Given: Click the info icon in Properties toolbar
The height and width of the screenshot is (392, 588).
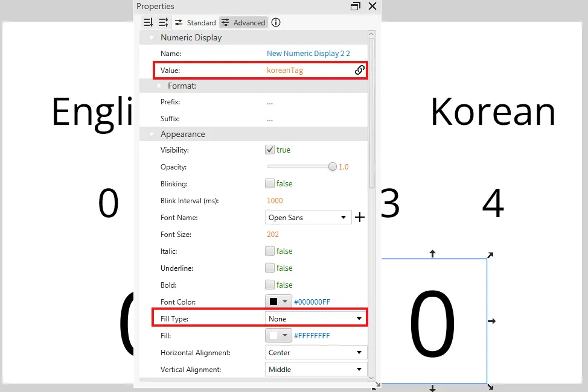Looking at the screenshot, I should tap(276, 22).
